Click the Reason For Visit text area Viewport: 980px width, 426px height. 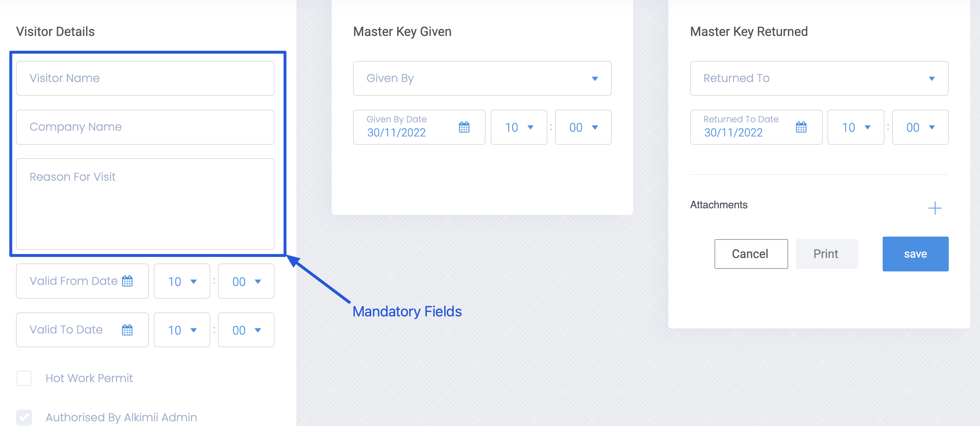145,204
